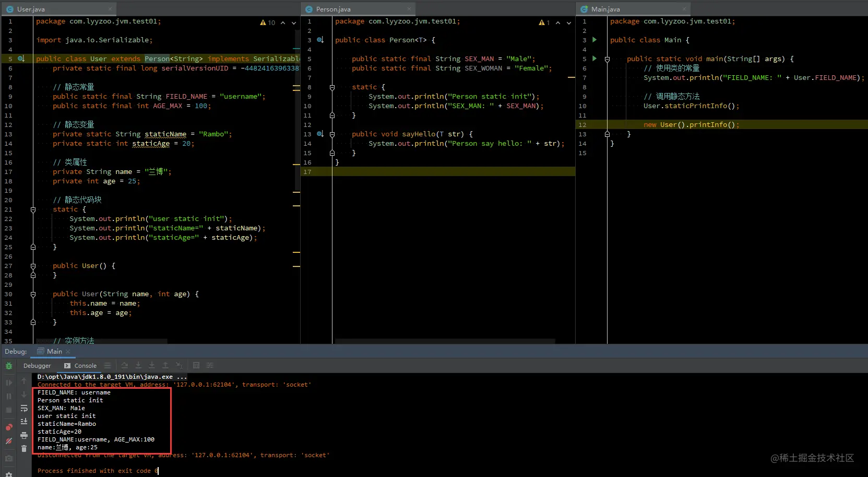868x477 pixels.
Task: Collapse the sayHello method in Person.java
Action: pyautogui.click(x=332, y=134)
